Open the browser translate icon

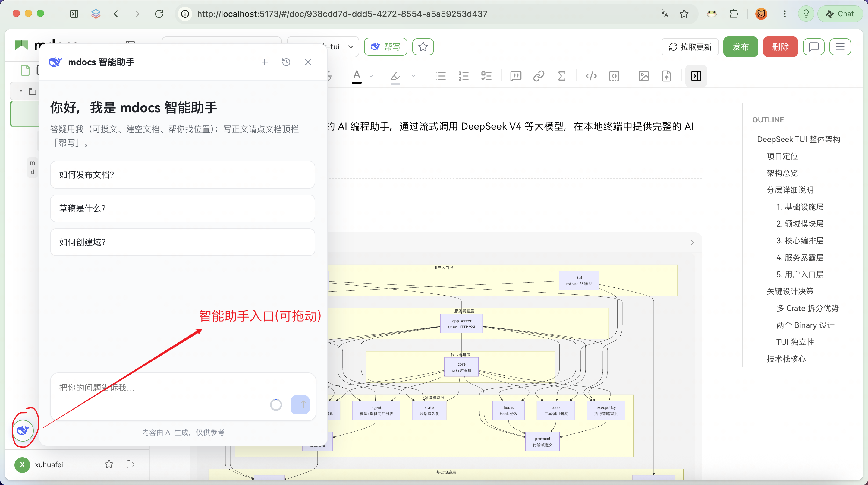[x=664, y=14]
